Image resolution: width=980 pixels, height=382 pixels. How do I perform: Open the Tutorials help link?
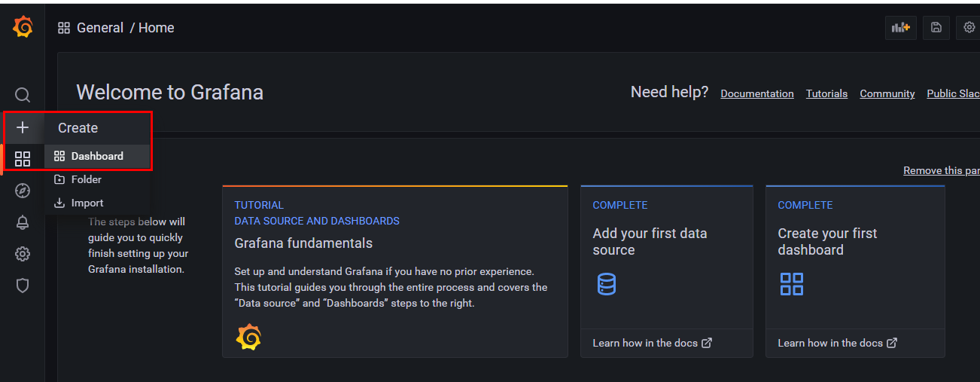click(x=826, y=93)
